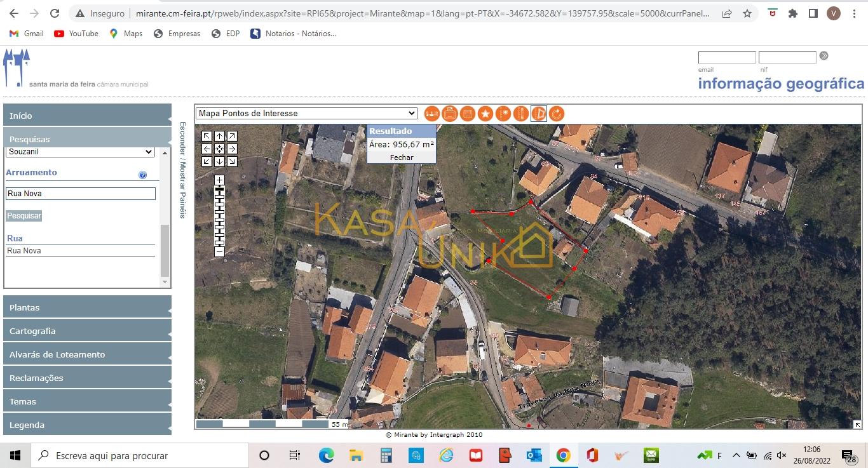Viewport: 868px width, 468px height.
Task: Click the zoom in plus button
Action: (x=219, y=180)
